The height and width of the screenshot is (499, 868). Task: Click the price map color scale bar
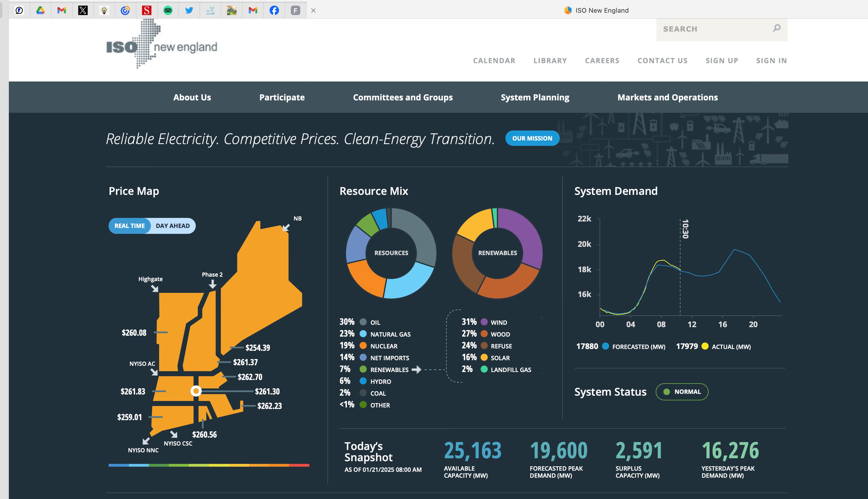pos(209,465)
